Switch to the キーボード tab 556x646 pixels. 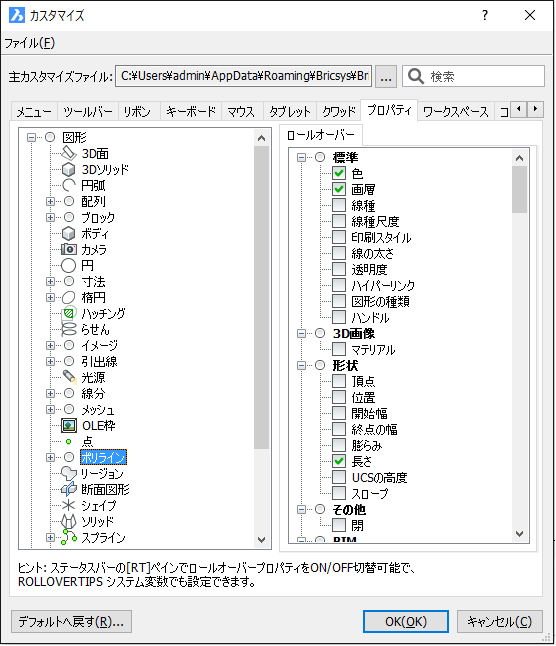191,111
